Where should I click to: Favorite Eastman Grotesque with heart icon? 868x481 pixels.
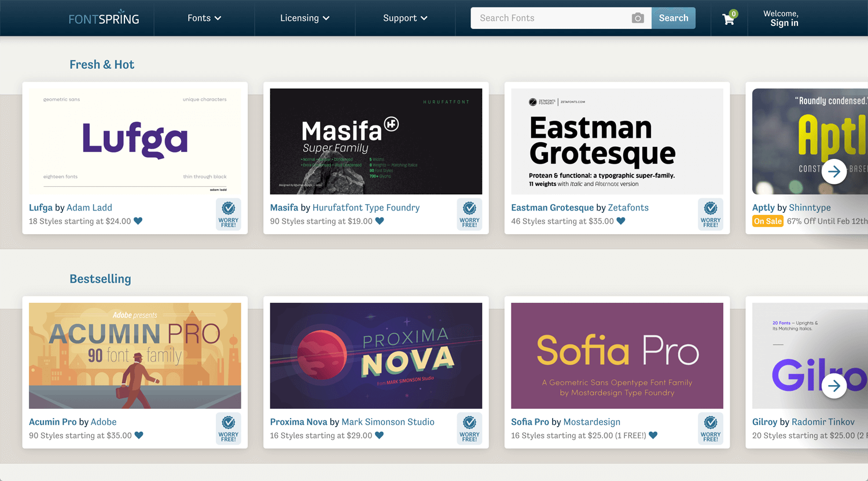pos(621,221)
